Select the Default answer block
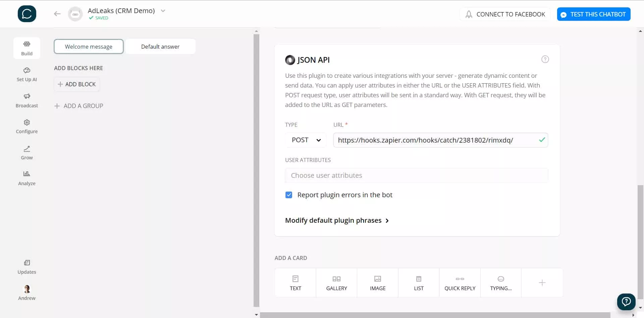 click(160, 47)
